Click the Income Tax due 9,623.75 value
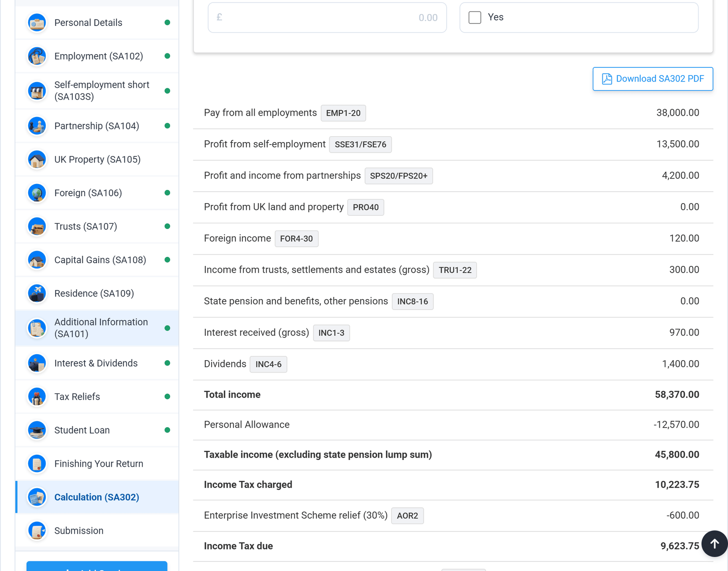Viewport: 728px width, 571px height. click(x=680, y=546)
